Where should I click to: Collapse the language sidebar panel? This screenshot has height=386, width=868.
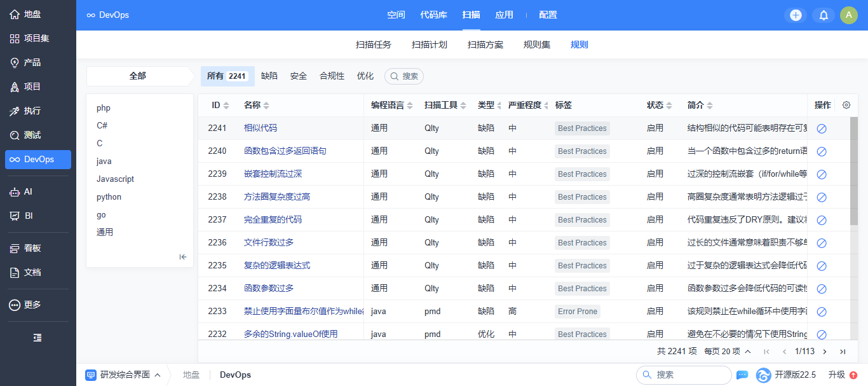coord(183,257)
